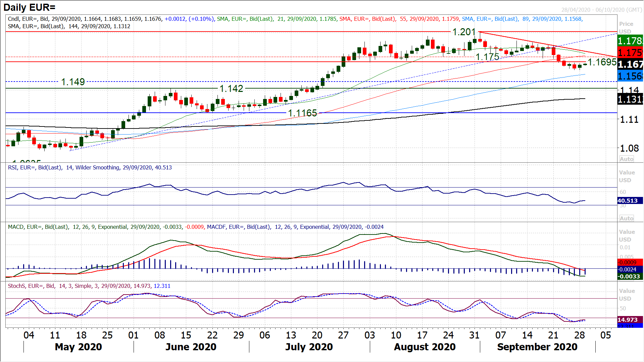Screen dimensions: 644x362
Task: Click the 1.1165 support level label
Action: [x=302, y=113]
